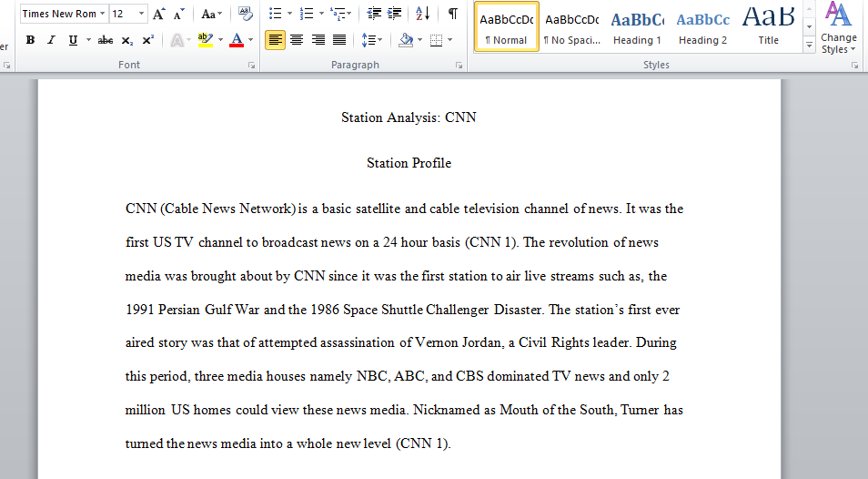The height and width of the screenshot is (479, 868).
Task: Apply paragraph shading with the paint bucket
Action: tap(406, 40)
